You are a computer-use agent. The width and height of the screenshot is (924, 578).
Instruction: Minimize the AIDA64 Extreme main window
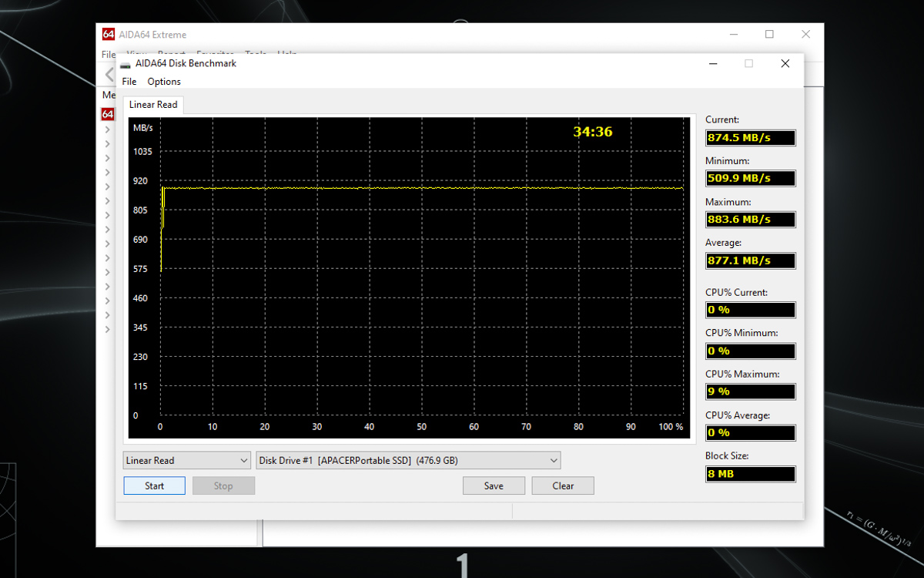(x=733, y=34)
